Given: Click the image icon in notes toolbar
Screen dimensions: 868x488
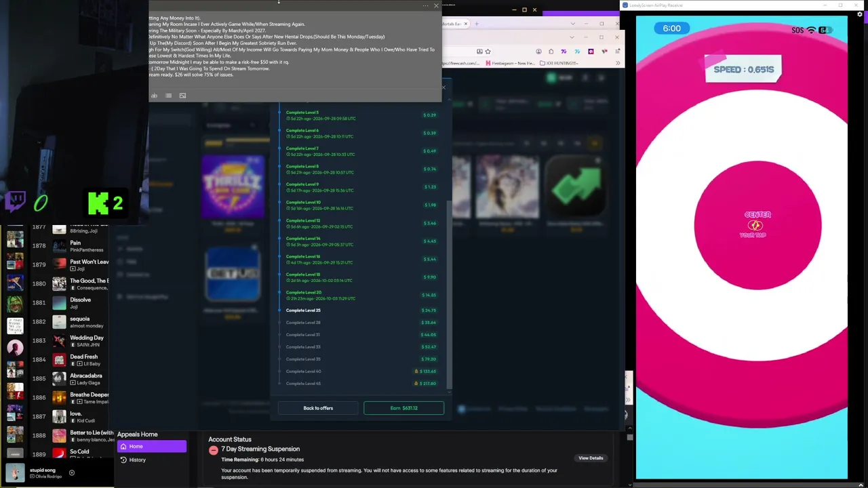Looking at the screenshot, I should (182, 96).
